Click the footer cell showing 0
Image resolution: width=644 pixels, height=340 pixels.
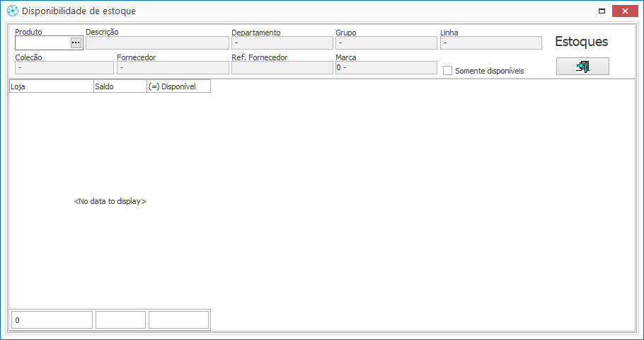click(x=52, y=320)
